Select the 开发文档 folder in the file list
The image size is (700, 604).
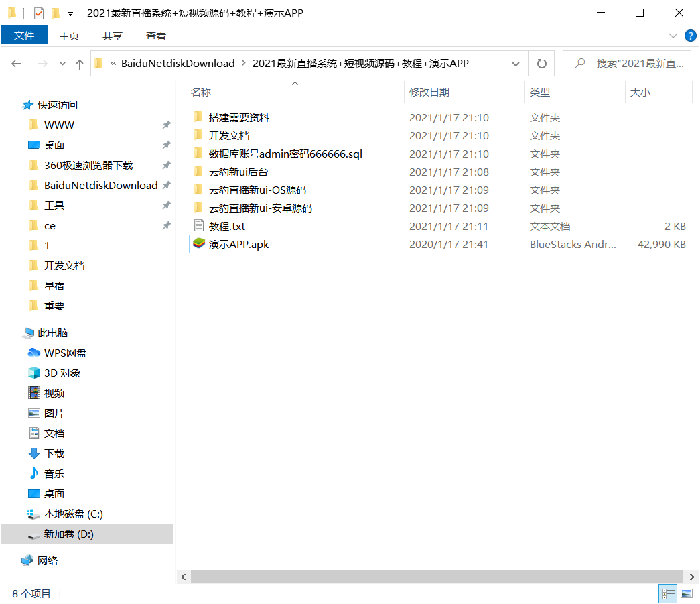[x=228, y=136]
